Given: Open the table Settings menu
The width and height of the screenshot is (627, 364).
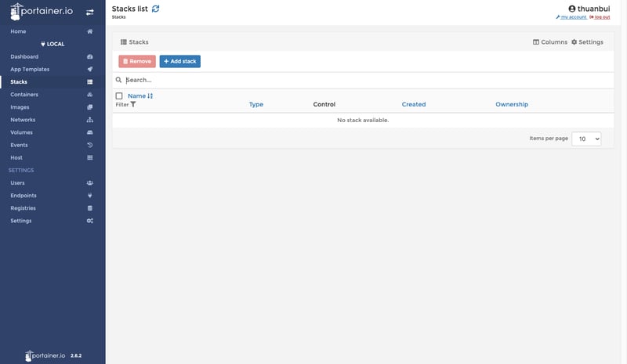Looking at the screenshot, I should (587, 42).
